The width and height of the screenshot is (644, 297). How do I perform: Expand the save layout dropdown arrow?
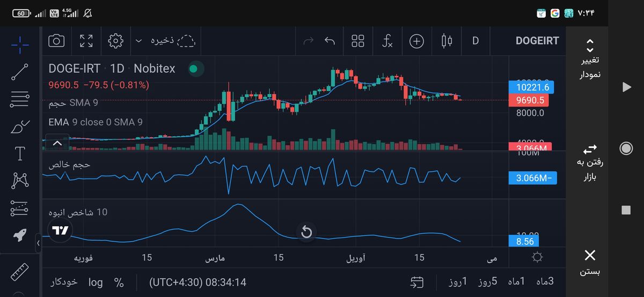[x=139, y=41]
